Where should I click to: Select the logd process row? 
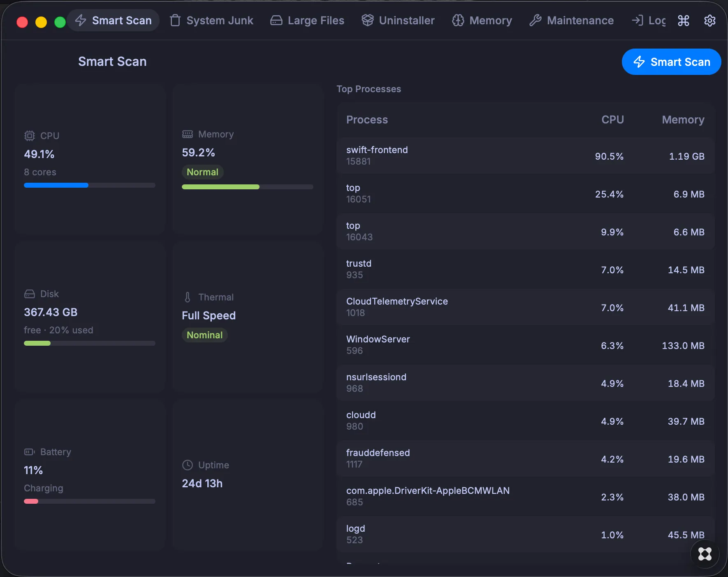(526, 534)
